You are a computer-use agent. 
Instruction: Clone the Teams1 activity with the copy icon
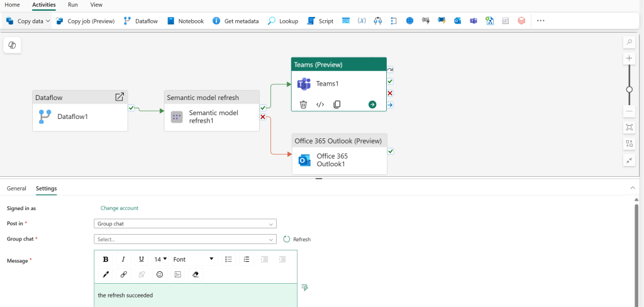pyautogui.click(x=337, y=104)
